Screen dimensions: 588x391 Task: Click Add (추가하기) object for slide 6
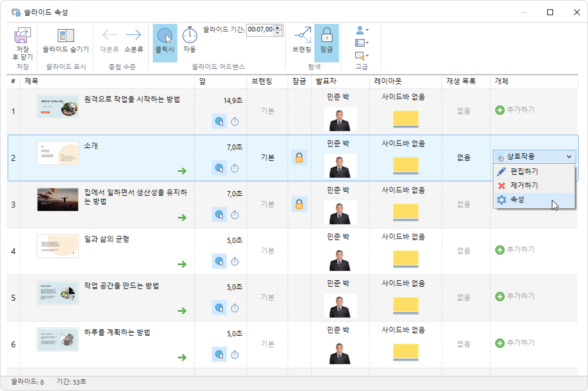point(515,343)
